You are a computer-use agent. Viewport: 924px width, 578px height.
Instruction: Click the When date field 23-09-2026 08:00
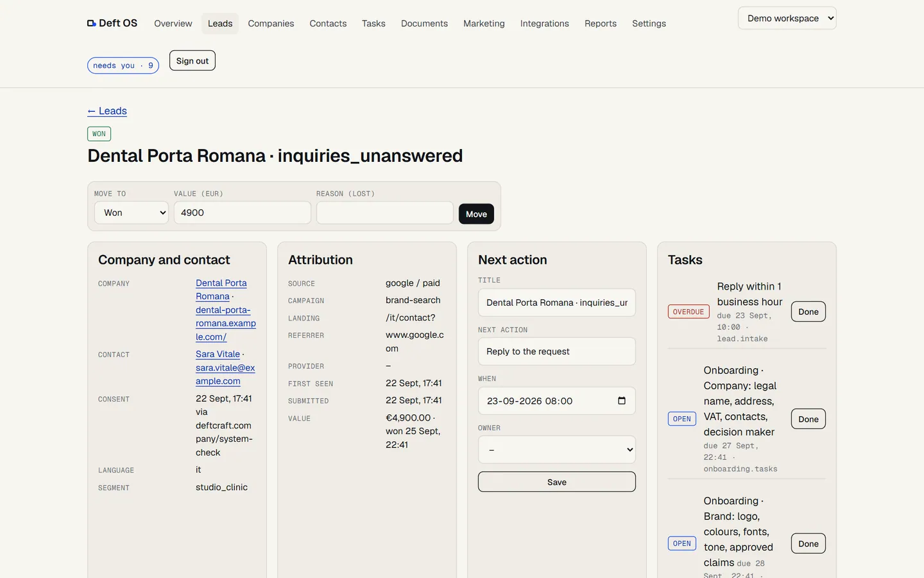coord(557,401)
